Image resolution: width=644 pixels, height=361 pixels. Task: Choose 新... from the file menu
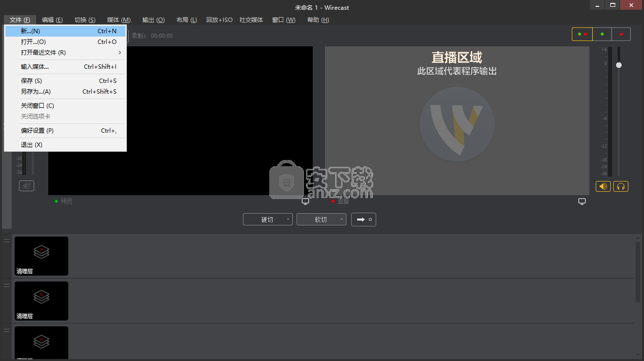pos(30,31)
